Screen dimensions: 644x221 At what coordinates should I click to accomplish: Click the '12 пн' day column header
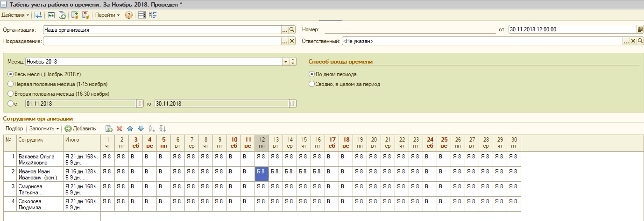(x=262, y=143)
